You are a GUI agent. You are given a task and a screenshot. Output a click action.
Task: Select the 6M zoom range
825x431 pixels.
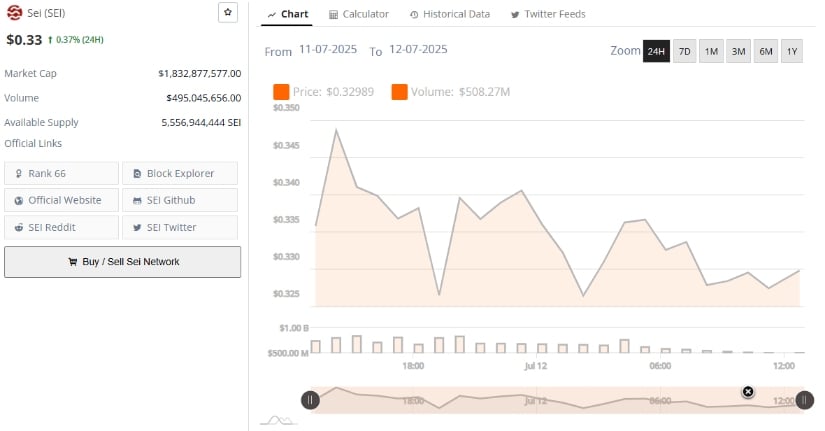coord(766,51)
